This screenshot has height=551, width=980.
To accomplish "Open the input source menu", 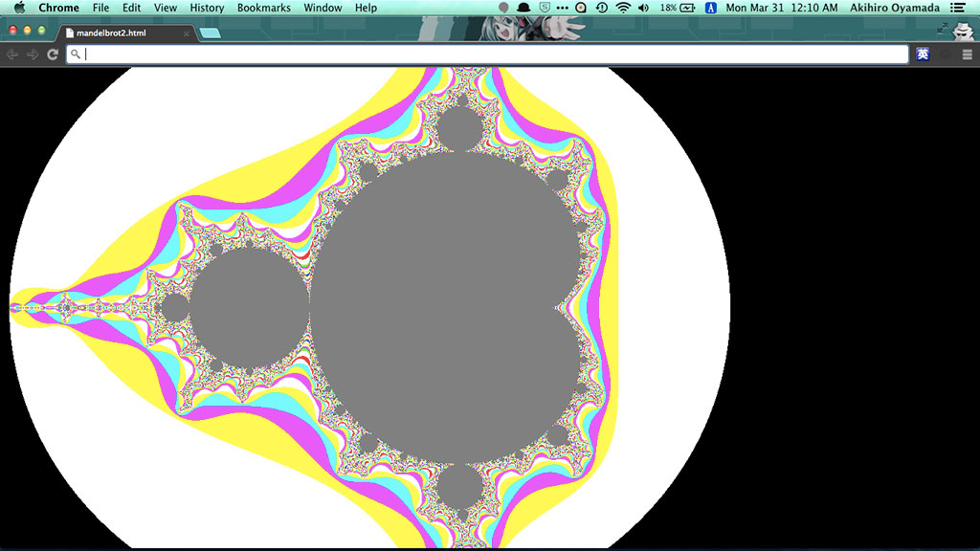I will pyautogui.click(x=711, y=8).
